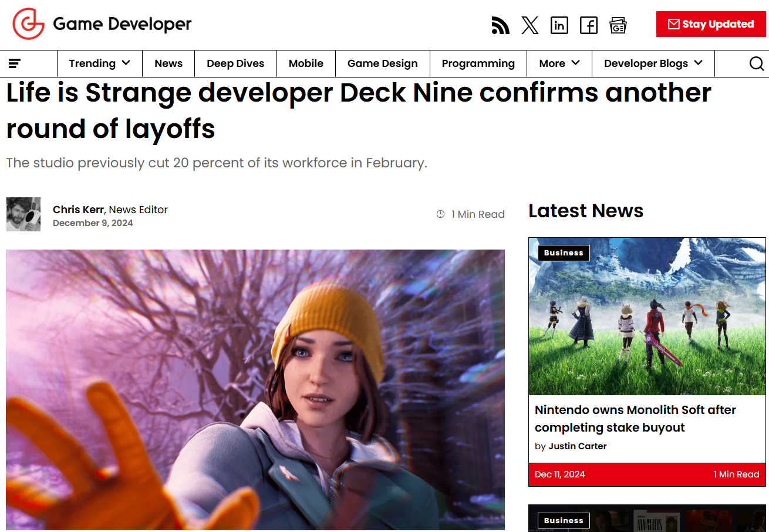Click the Life is Strange article hero image
Image resolution: width=769 pixels, height=532 pixels.
(255, 390)
